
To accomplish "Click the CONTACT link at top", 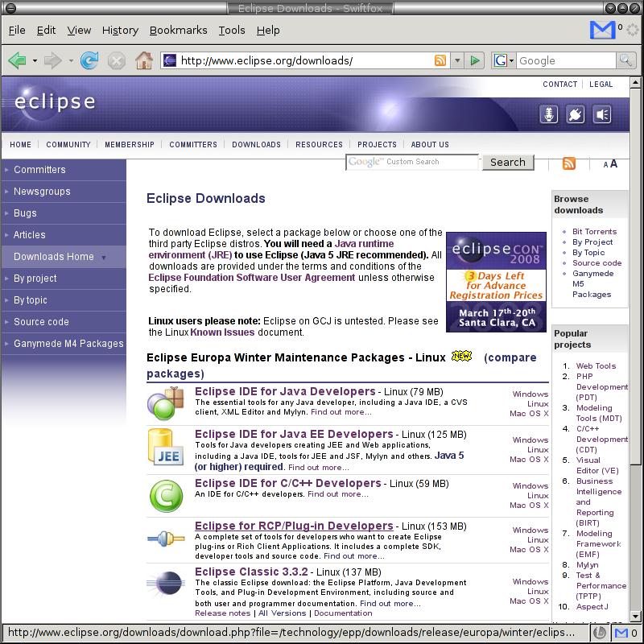I will [559, 85].
